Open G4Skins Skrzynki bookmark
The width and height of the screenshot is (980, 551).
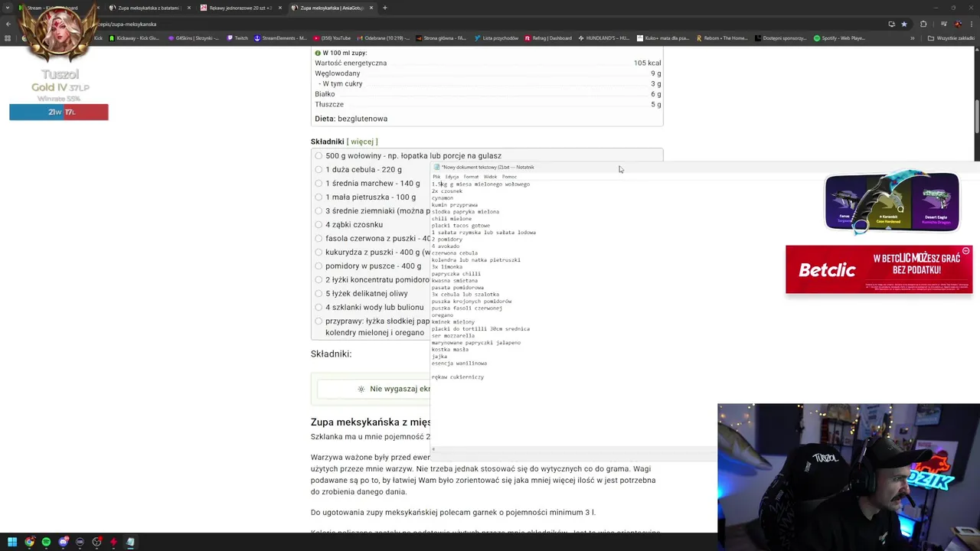(193, 37)
